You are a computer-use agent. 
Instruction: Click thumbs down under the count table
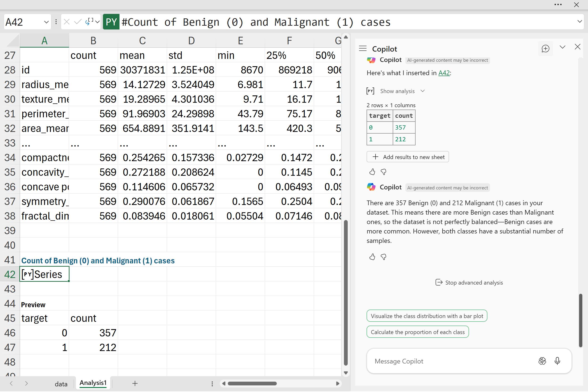[383, 172]
